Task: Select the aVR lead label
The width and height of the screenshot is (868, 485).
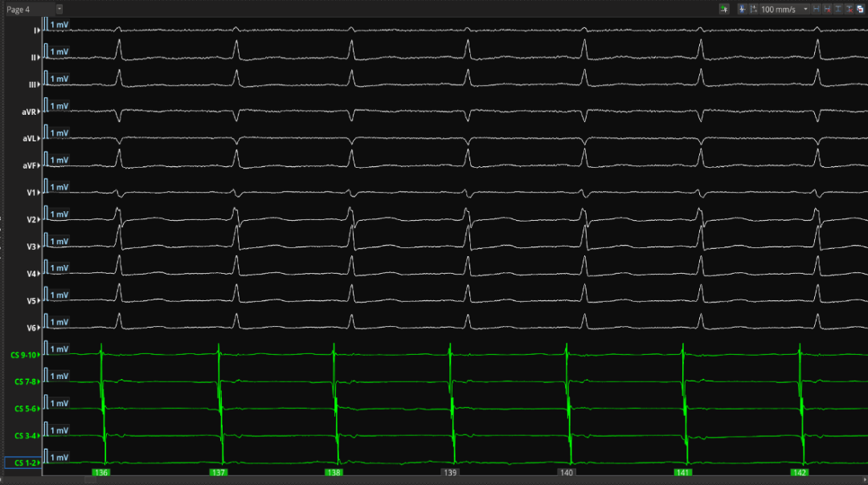Action: tap(30, 112)
